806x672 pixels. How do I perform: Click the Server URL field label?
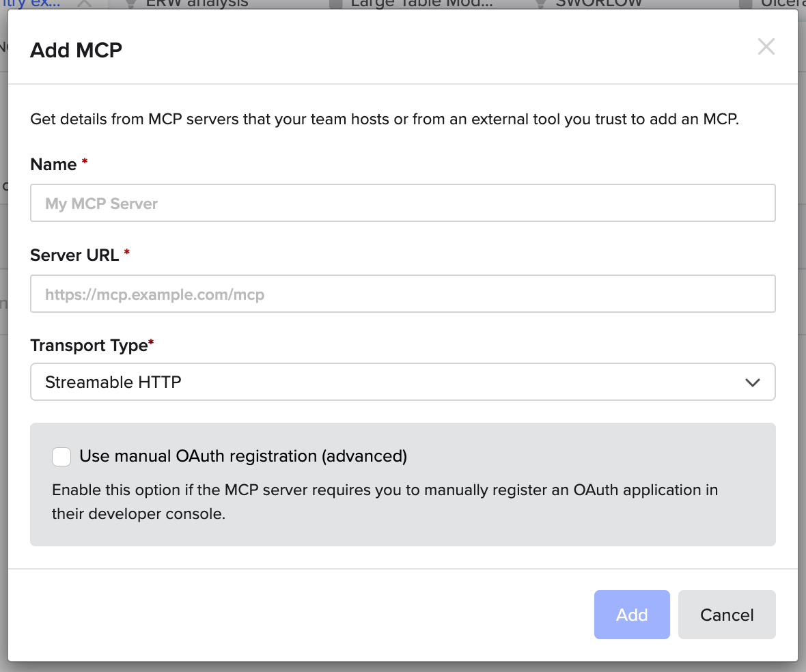click(x=75, y=255)
